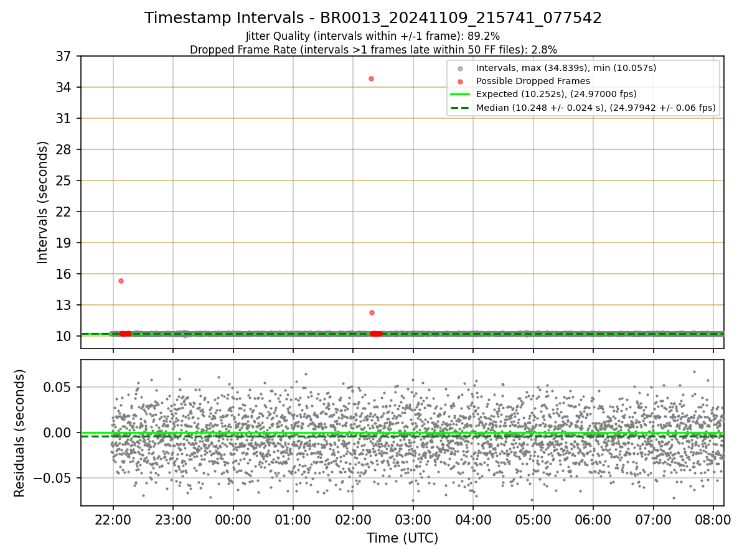Click the '16' y-axis tick label
The height and width of the screenshot is (560, 747).
click(64, 274)
